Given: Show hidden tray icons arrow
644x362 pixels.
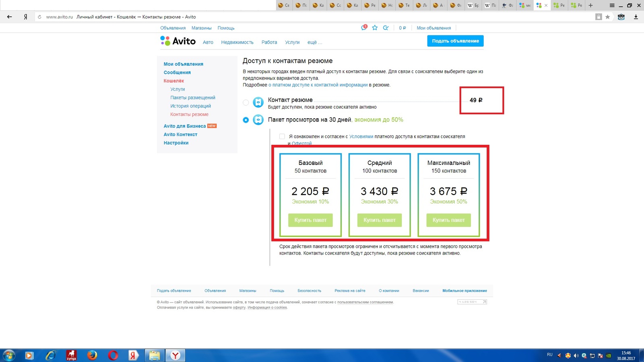Looking at the screenshot, I should 559,355.
